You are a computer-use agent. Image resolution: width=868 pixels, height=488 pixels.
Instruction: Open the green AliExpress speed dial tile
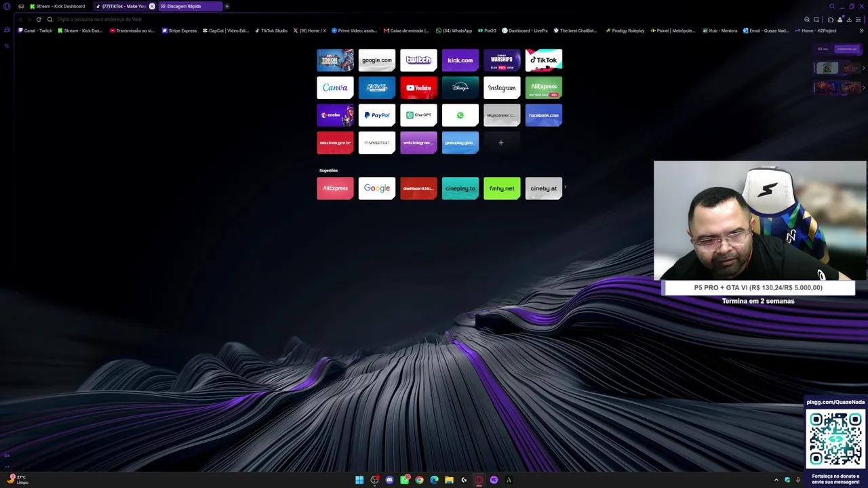pos(544,87)
